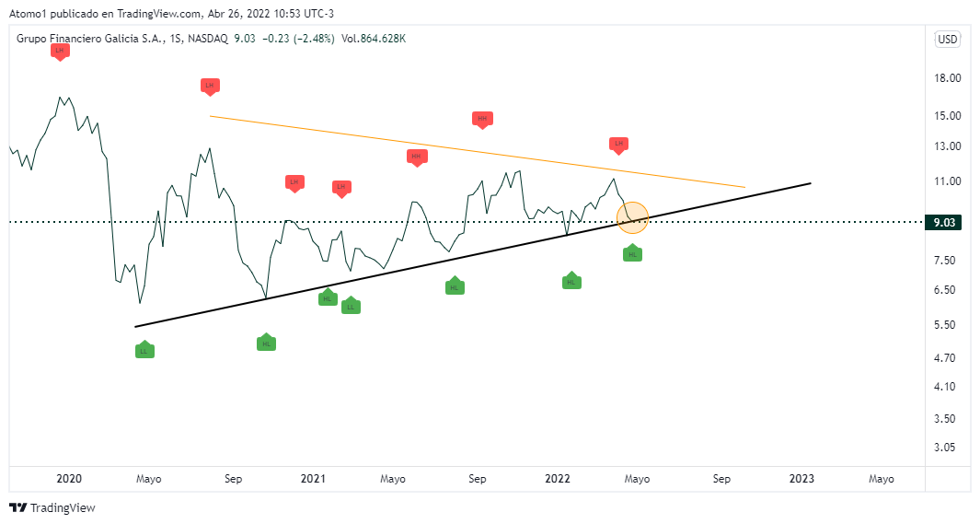
Task: Select the green HL marker below the orange circle
Action: (632, 253)
